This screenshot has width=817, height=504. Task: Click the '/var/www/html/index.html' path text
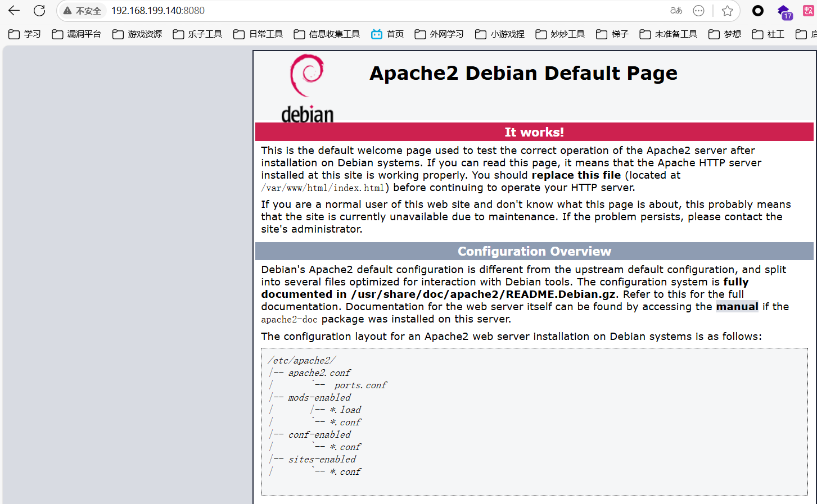point(323,188)
